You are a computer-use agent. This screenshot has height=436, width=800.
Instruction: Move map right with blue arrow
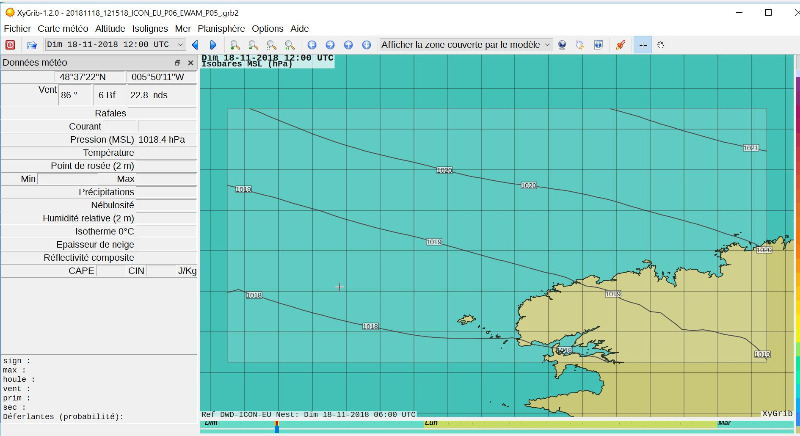[x=330, y=45]
